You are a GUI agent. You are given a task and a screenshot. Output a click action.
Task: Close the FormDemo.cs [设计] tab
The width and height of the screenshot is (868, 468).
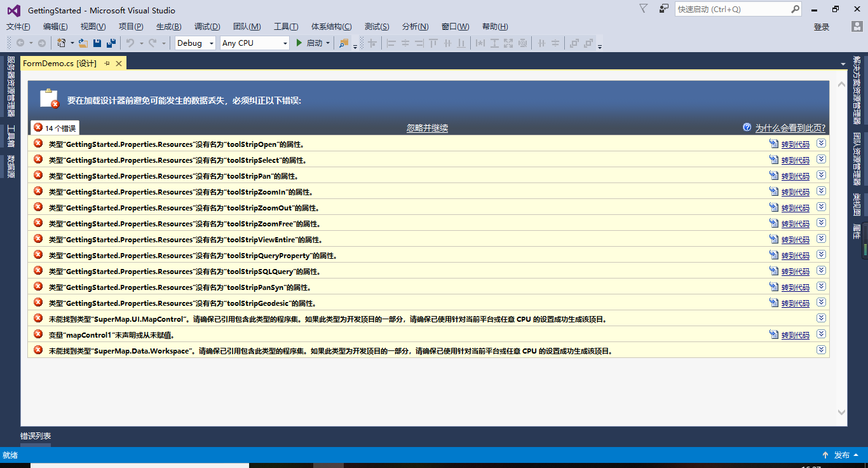click(x=119, y=63)
